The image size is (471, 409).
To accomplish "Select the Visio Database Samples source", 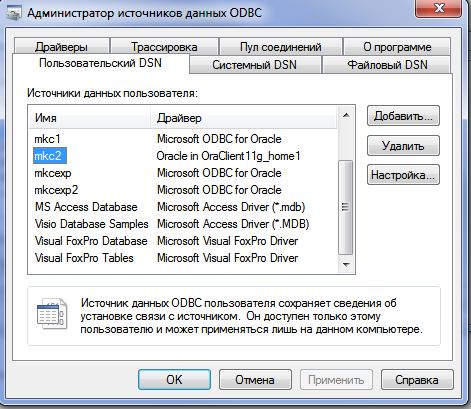I will pos(91,224).
